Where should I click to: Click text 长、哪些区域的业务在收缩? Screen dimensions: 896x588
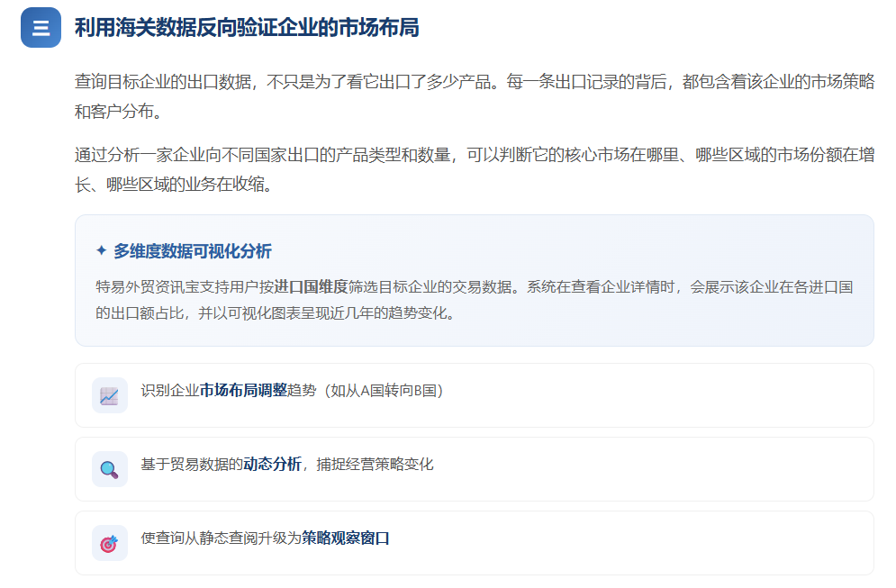169,185
